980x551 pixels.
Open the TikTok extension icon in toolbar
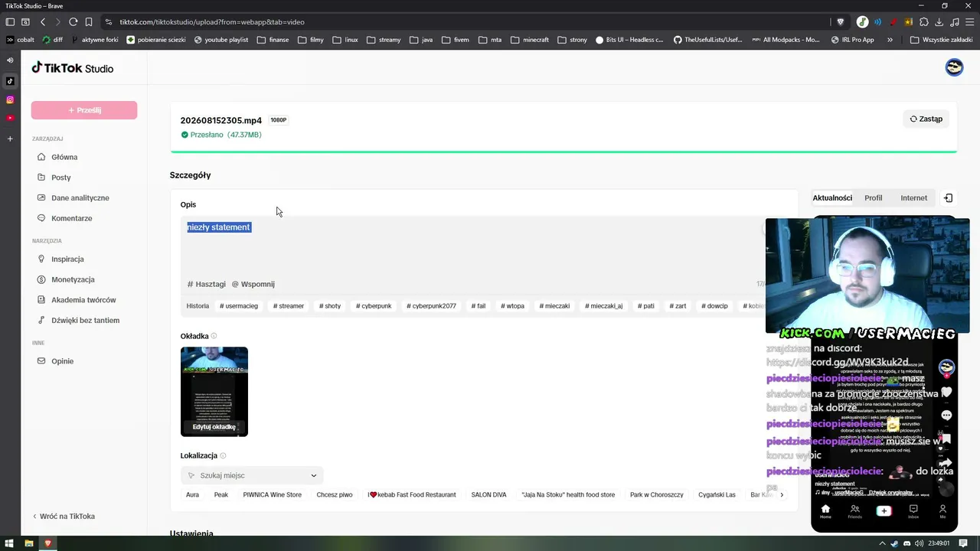863,22
